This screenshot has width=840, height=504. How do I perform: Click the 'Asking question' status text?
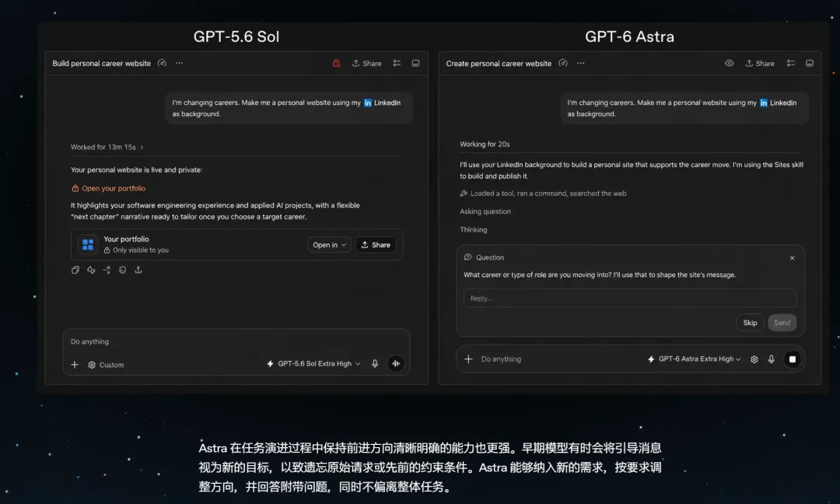click(x=485, y=212)
